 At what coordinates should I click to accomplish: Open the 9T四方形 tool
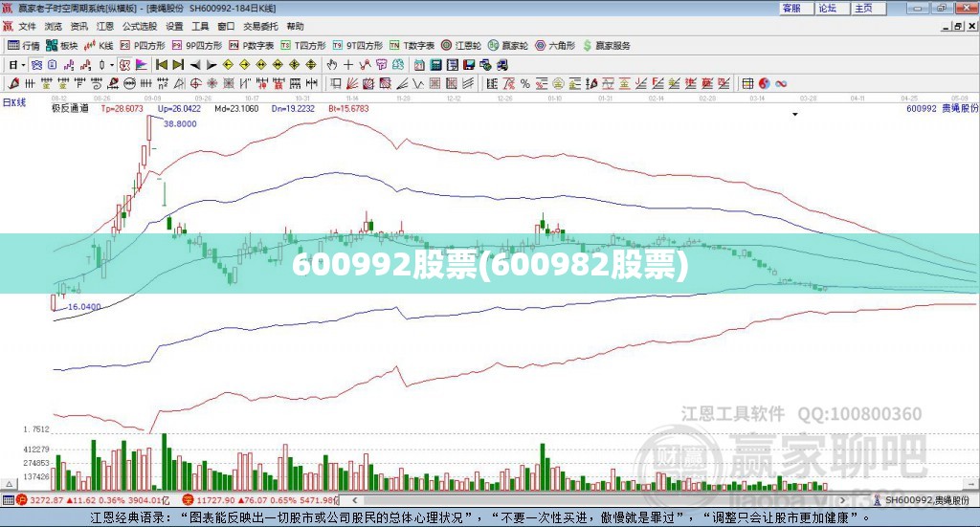coord(358,46)
